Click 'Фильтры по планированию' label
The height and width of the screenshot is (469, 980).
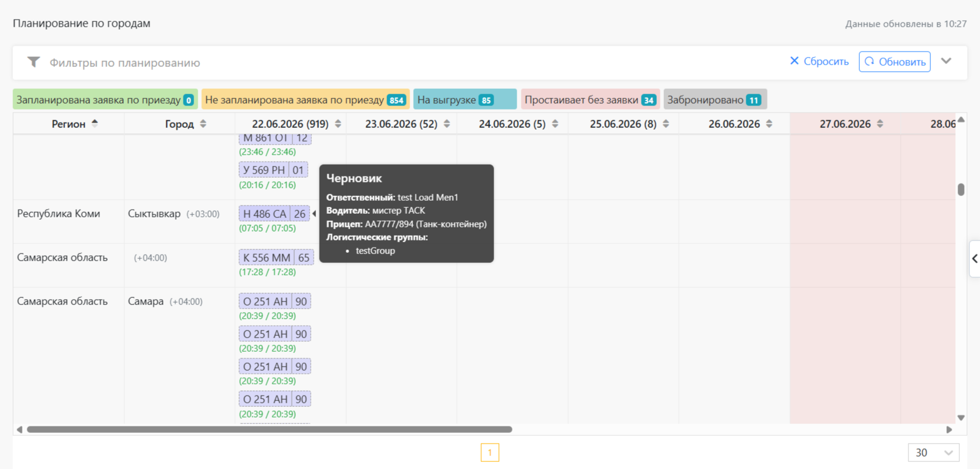click(x=125, y=63)
